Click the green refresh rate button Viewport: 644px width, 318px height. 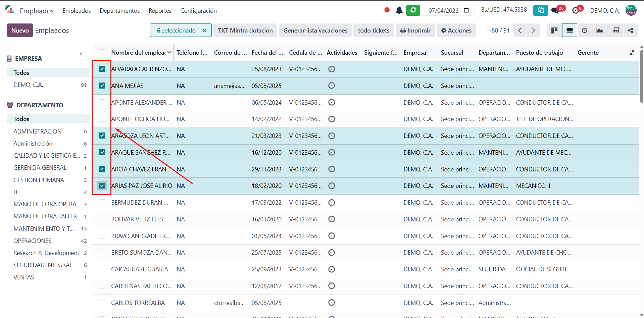pyautogui.click(x=413, y=10)
